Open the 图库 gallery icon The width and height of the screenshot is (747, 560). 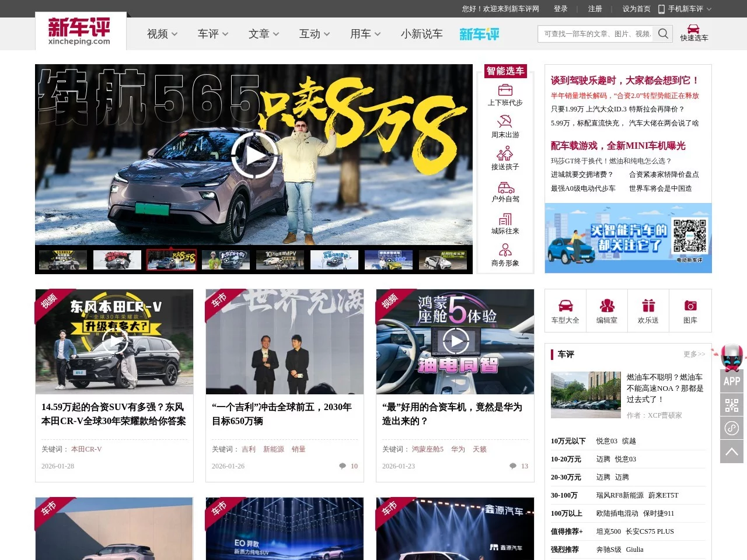coord(690,306)
